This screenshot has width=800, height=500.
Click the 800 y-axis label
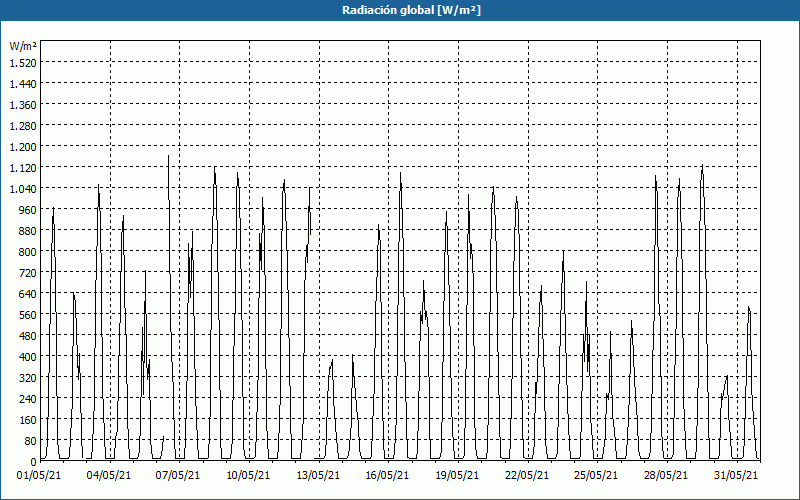pyautogui.click(x=28, y=252)
